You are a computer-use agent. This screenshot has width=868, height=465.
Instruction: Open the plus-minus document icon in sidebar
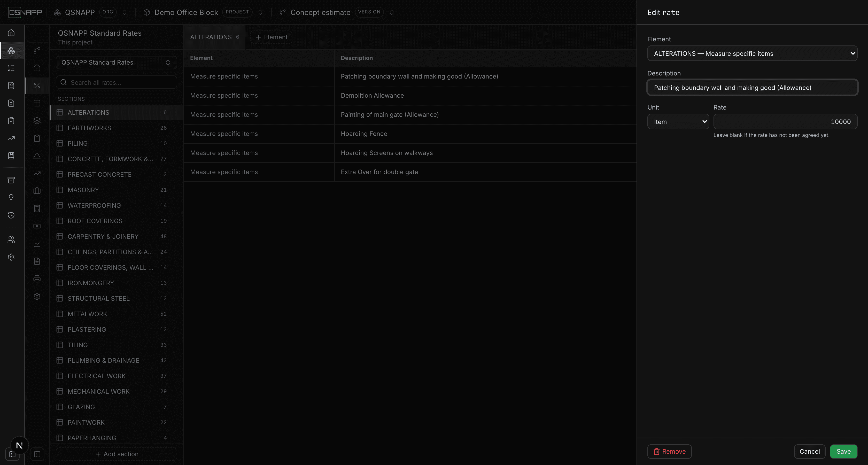pos(11,103)
